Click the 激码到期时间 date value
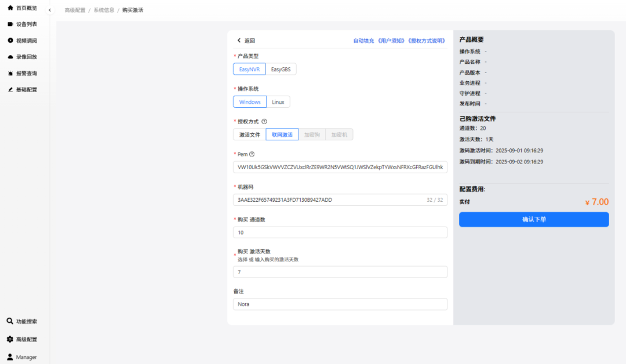626x364 pixels. pyautogui.click(x=519, y=162)
